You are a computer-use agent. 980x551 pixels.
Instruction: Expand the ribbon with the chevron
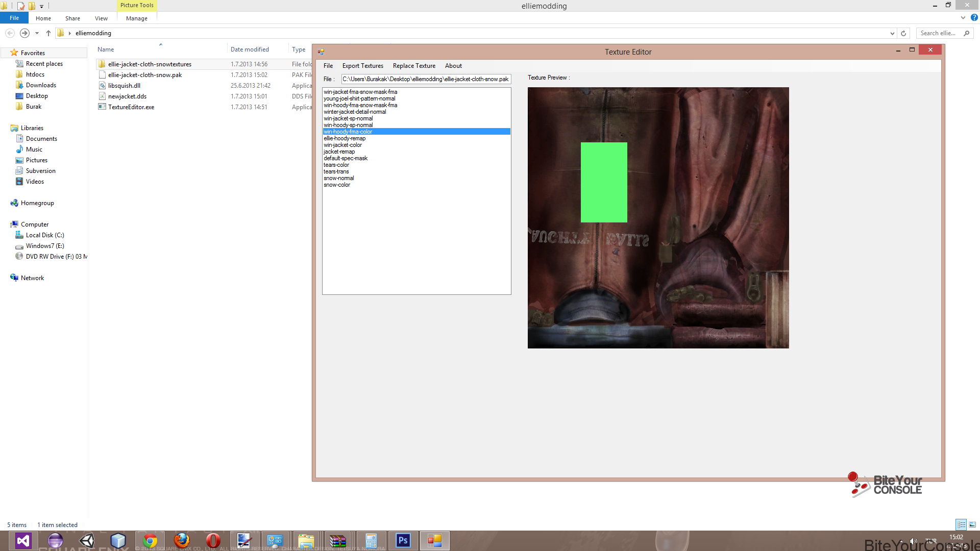coord(963,18)
